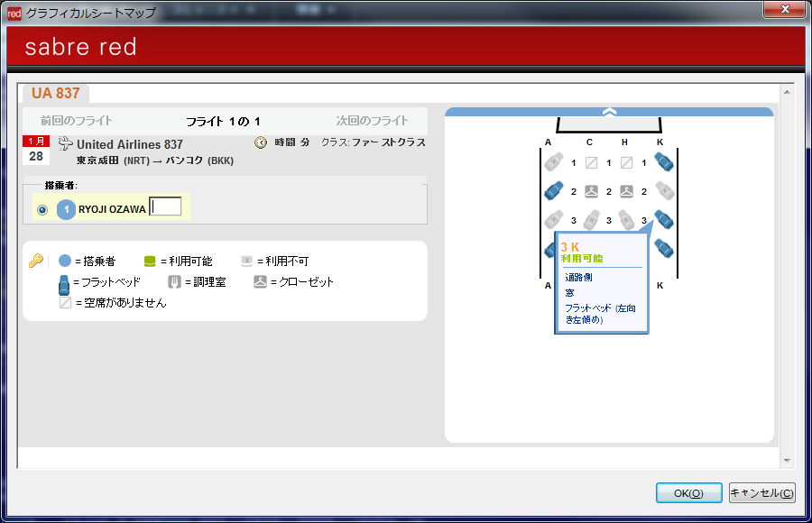Image resolution: width=812 pixels, height=523 pixels.
Task: Click column header H on seat map
Action: click(x=624, y=142)
